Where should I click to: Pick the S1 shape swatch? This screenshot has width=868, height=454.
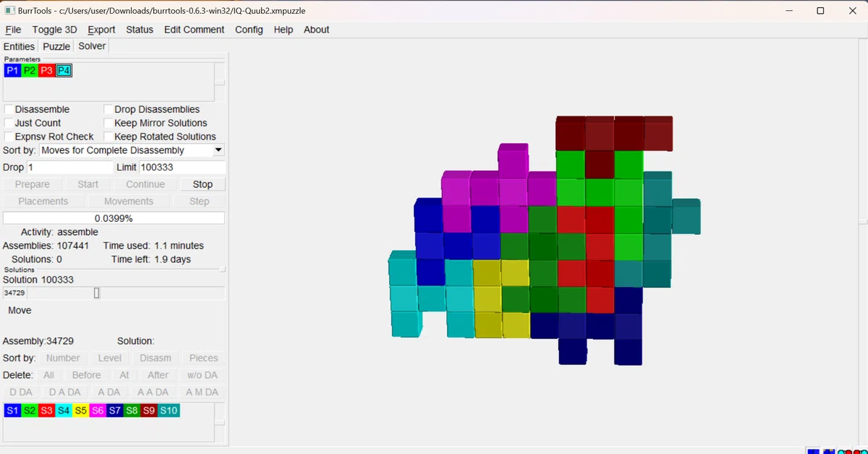point(12,411)
